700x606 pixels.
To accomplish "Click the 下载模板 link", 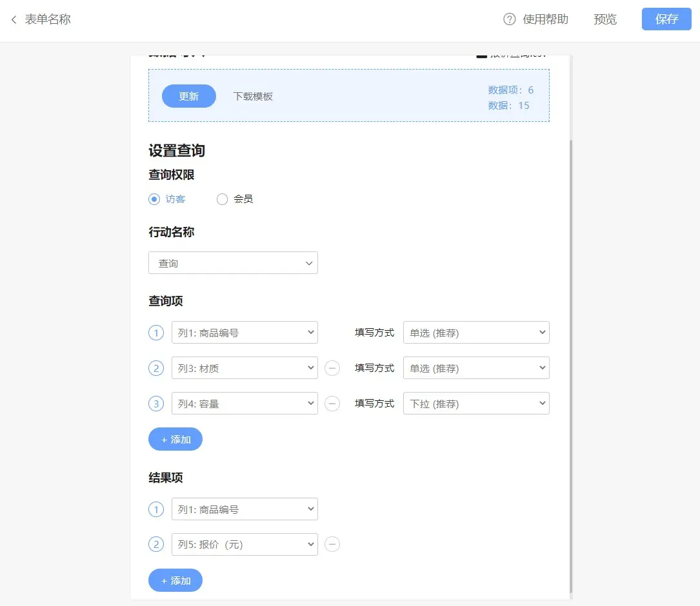I will (252, 96).
